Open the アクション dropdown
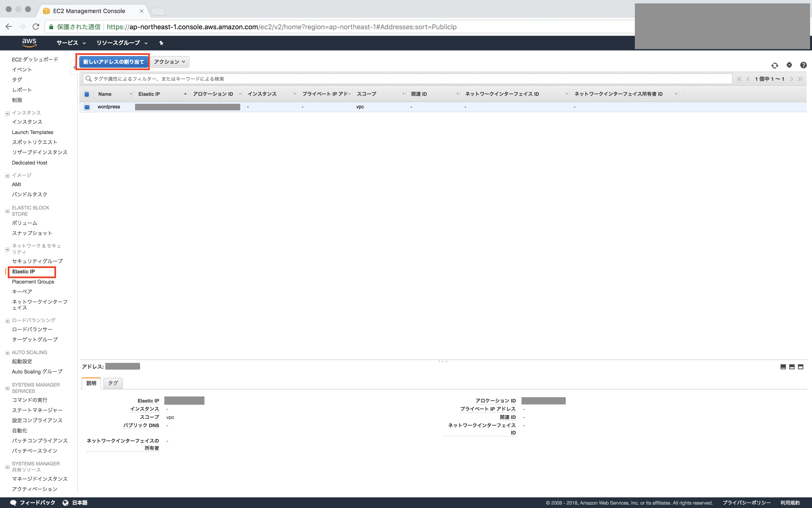 click(170, 62)
